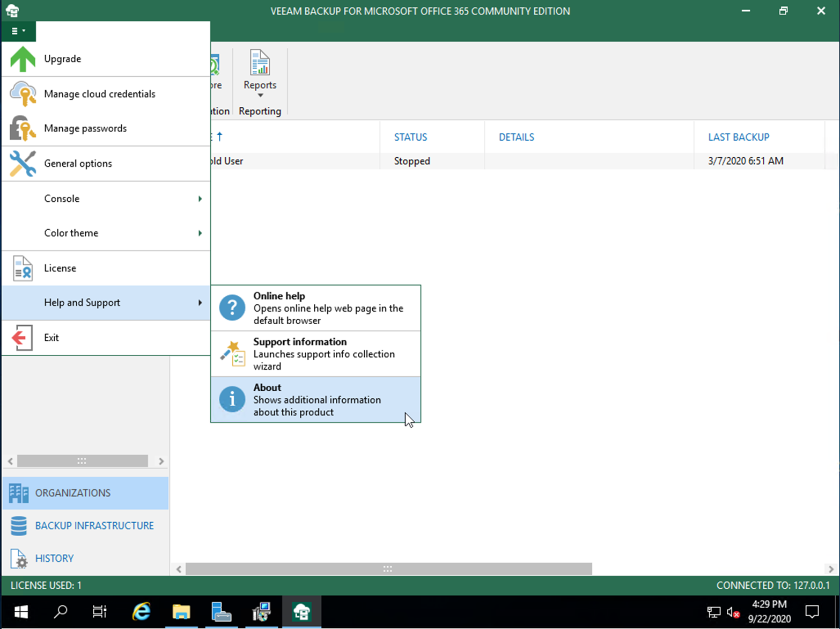Expand the Reports dropdown arrow
The image size is (840, 629).
(x=260, y=96)
